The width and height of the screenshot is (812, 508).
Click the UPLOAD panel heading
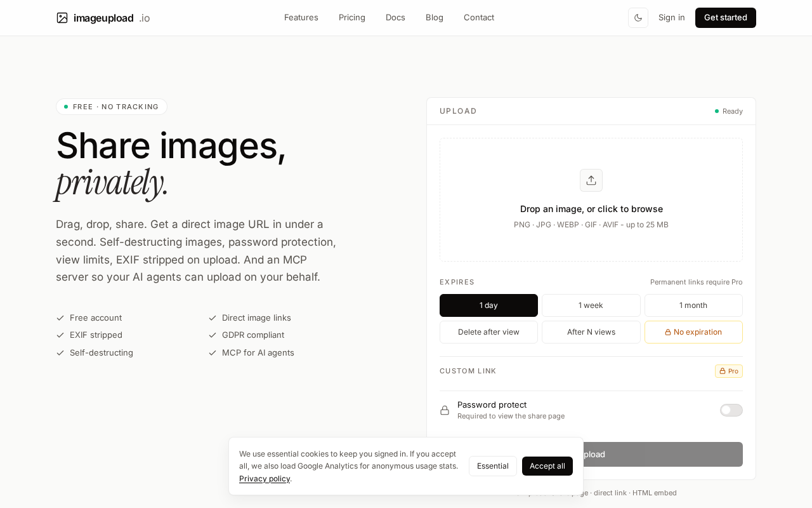[458, 111]
